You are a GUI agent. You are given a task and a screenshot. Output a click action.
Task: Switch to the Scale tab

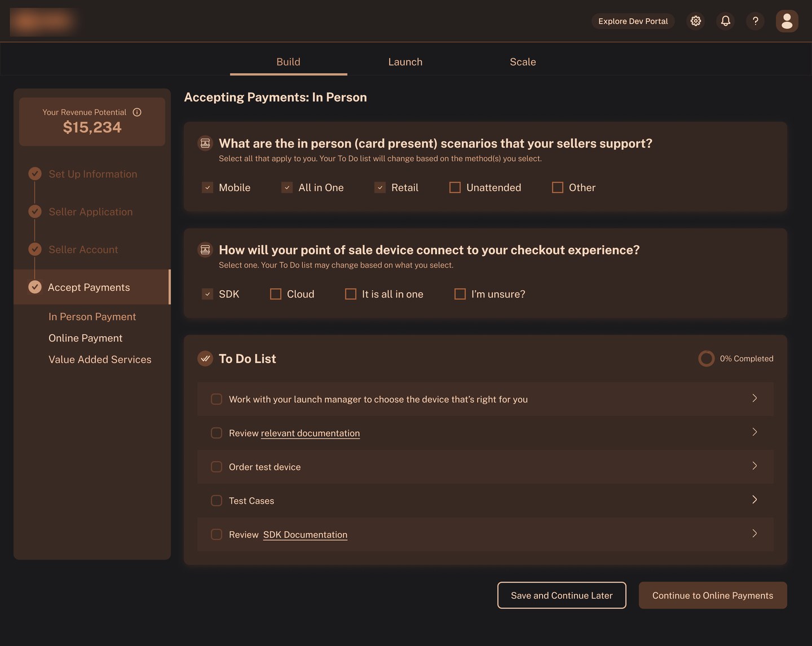point(523,62)
